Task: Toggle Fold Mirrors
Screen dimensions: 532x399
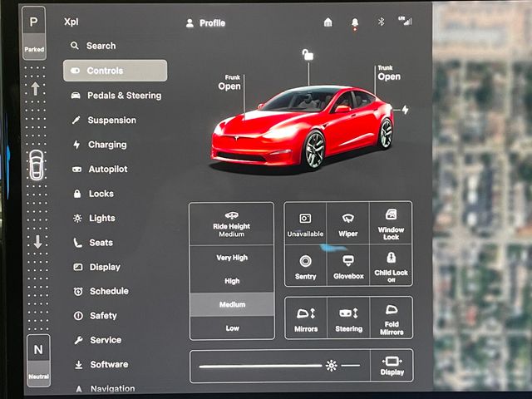Action: coord(392,318)
